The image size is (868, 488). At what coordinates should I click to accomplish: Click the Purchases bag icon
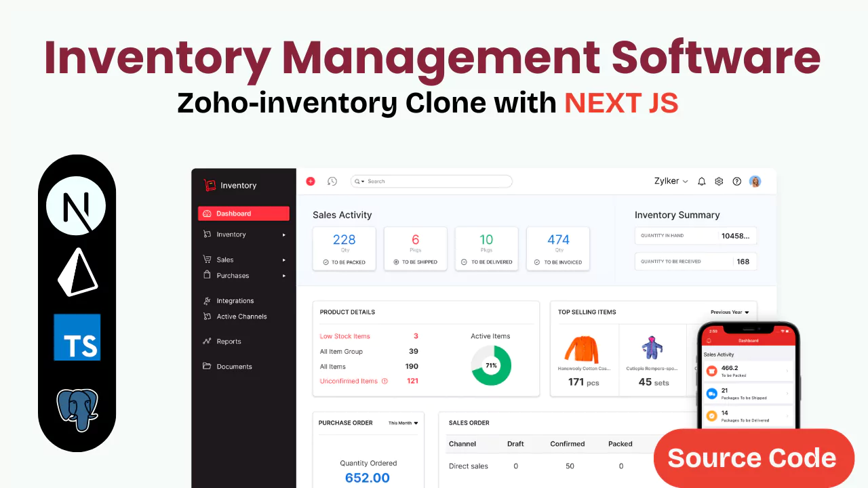[205, 275]
